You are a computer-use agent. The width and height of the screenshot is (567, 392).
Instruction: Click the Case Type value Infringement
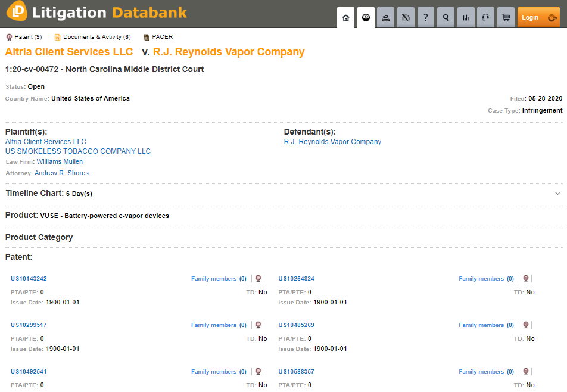(543, 110)
